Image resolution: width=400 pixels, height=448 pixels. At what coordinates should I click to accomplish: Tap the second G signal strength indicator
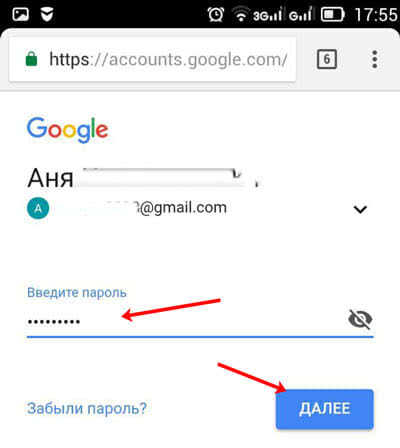(x=301, y=14)
